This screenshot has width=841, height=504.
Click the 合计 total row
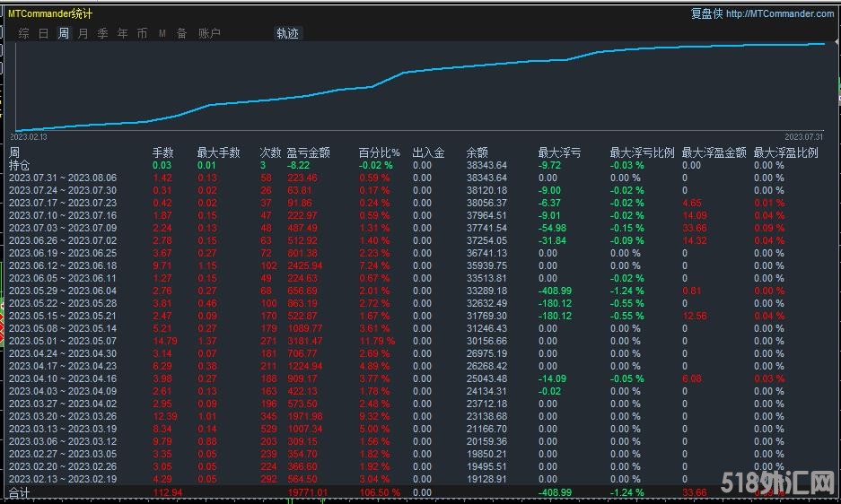tap(19, 492)
